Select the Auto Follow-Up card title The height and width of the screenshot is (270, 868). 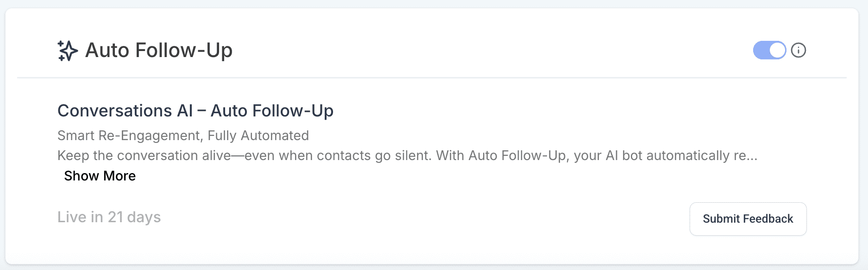tap(159, 50)
